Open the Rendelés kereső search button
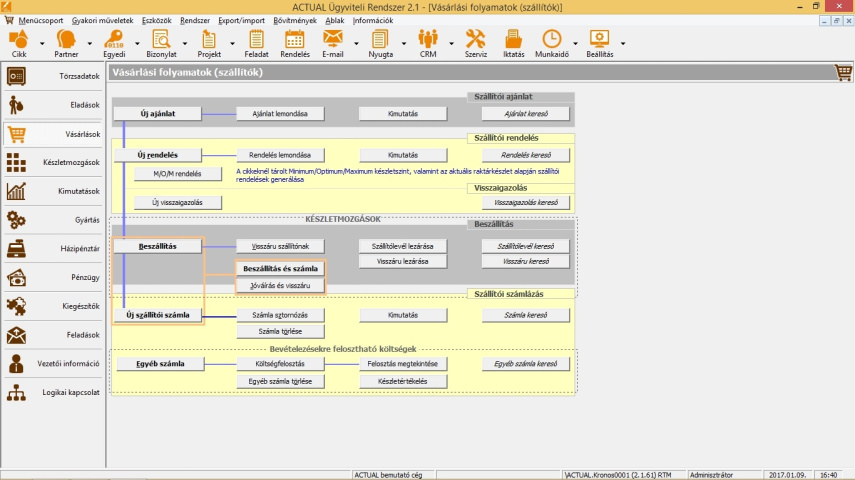This screenshot has width=855, height=480. [x=527, y=155]
